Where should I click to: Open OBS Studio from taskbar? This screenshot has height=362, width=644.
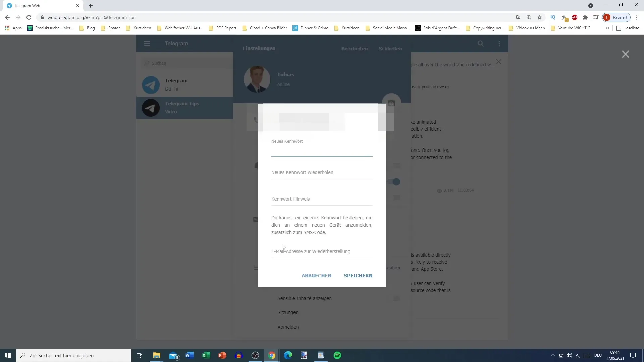pyautogui.click(x=255, y=355)
